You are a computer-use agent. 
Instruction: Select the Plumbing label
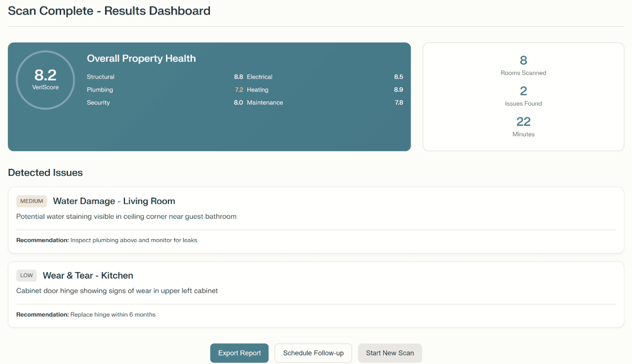pos(100,89)
